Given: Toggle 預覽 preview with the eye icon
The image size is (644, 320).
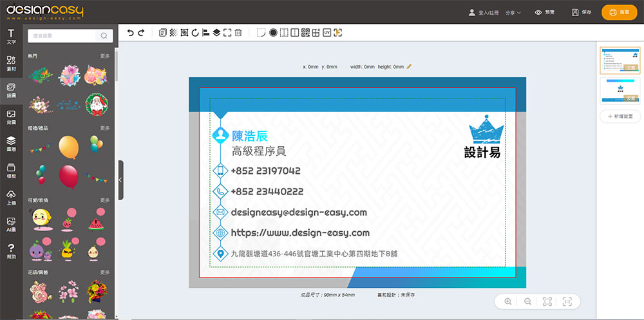Looking at the screenshot, I should coord(545,12).
